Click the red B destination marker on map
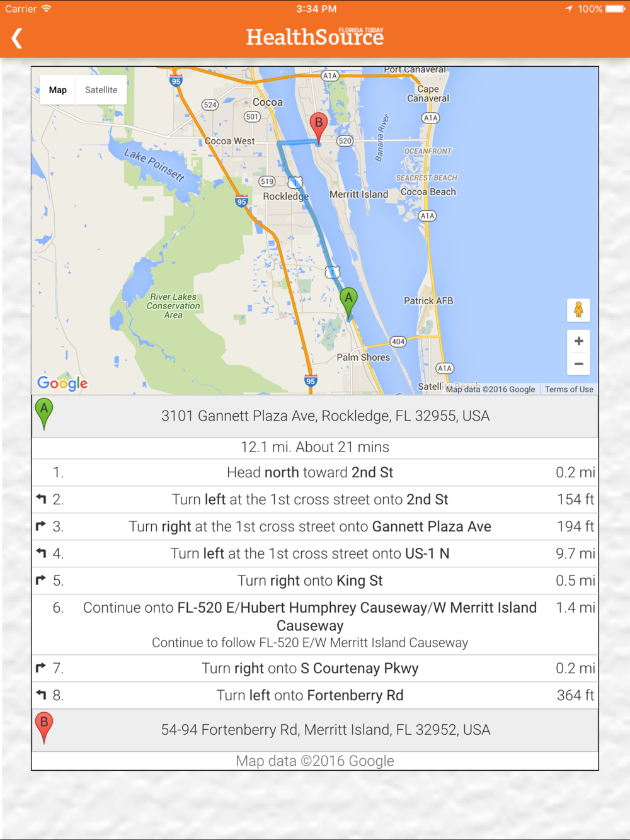The width and height of the screenshot is (630, 840). (x=319, y=128)
